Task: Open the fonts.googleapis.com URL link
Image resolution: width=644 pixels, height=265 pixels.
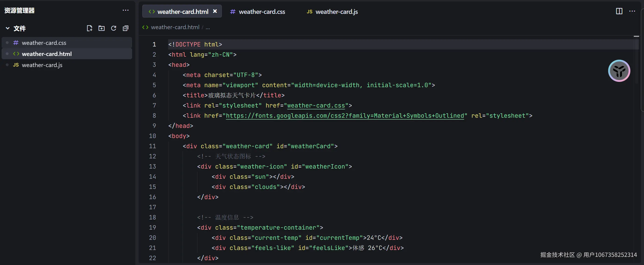Action: (345, 116)
